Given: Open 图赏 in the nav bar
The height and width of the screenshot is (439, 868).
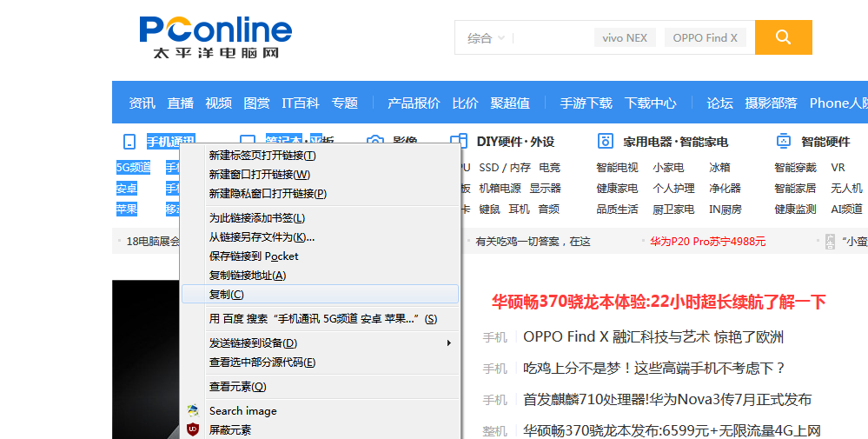Looking at the screenshot, I should point(257,103).
